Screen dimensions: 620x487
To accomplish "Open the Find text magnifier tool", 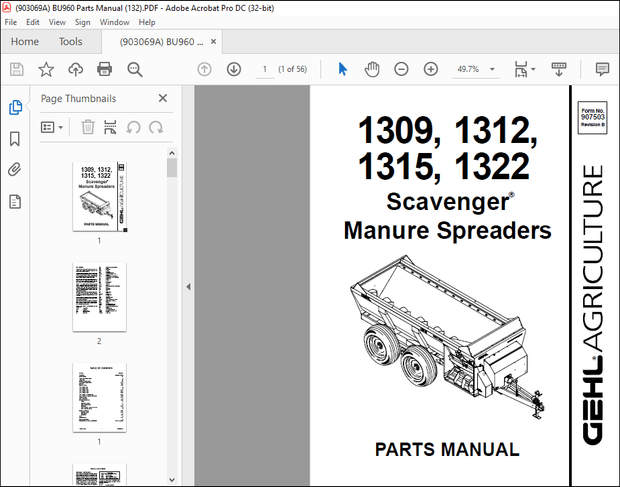I will (x=135, y=69).
